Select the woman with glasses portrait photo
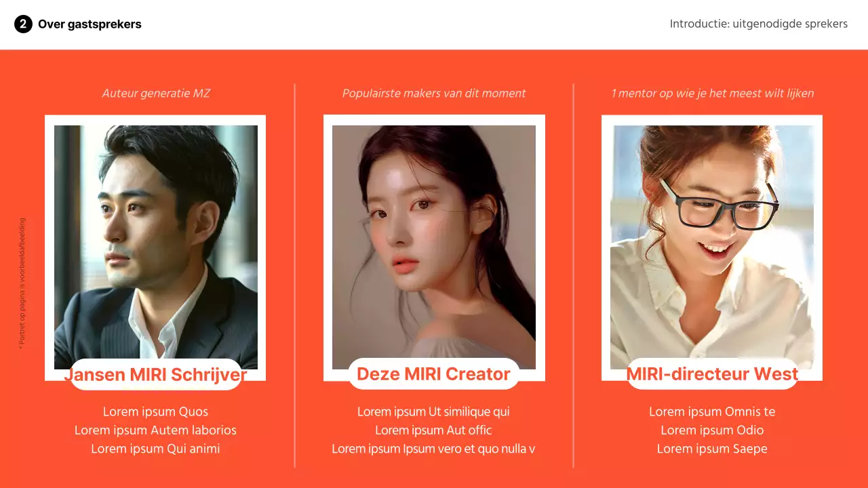This screenshot has width=868, height=488. click(712, 247)
